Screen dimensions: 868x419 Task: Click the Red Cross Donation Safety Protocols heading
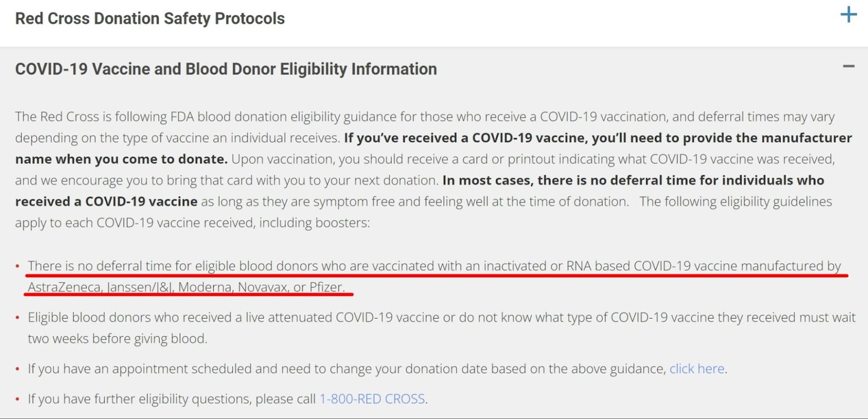pos(150,18)
